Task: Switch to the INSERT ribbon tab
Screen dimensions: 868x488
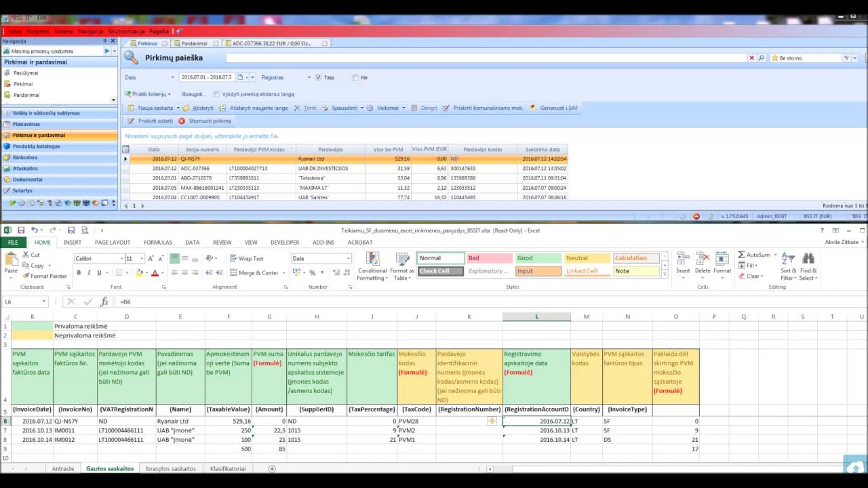Action: click(x=73, y=242)
